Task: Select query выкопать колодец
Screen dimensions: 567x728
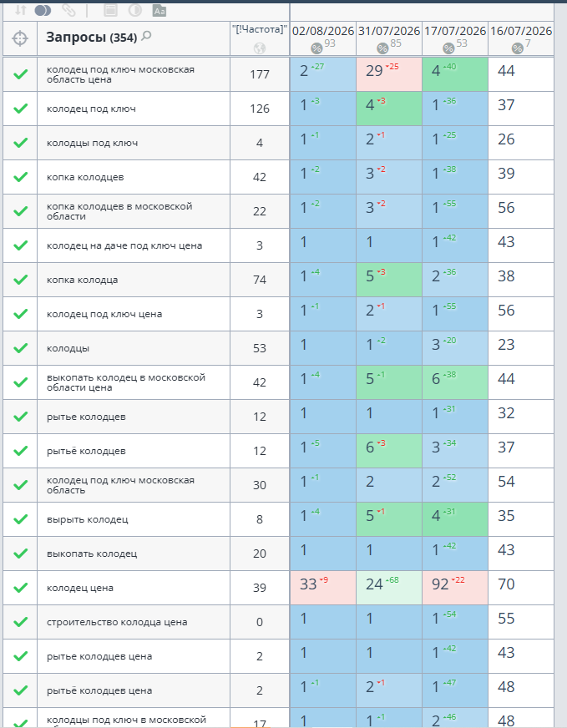Action: 92,554
